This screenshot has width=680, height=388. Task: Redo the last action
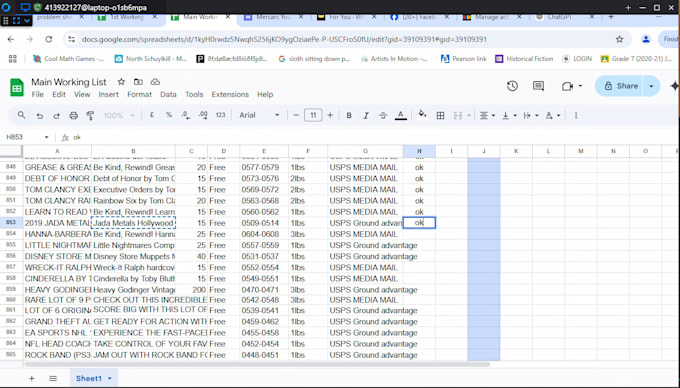point(56,115)
